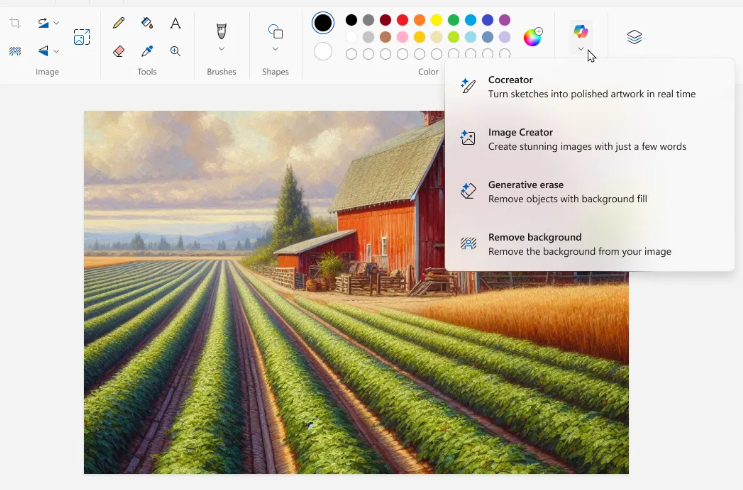The height and width of the screenshot is (490, 743).
Task: Pick the dark gray palette swatch
Action: pos(368,20)
